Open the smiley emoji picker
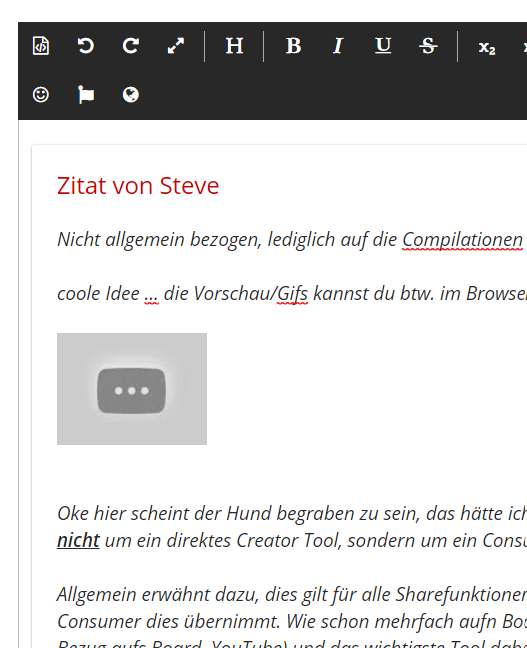Image resolution: width=527 pixels, height=648 pixels. (41, 95)
